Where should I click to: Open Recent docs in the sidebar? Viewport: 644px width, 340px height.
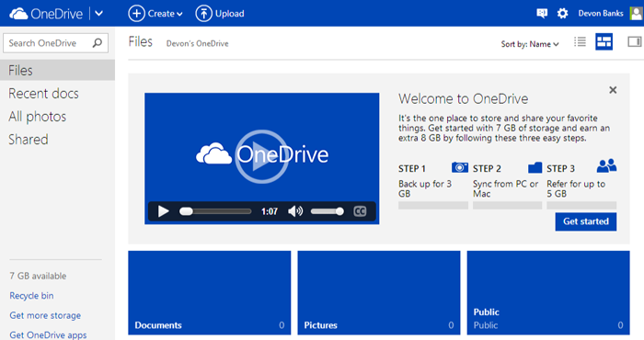pyautogui.click(x=43, y=94)
